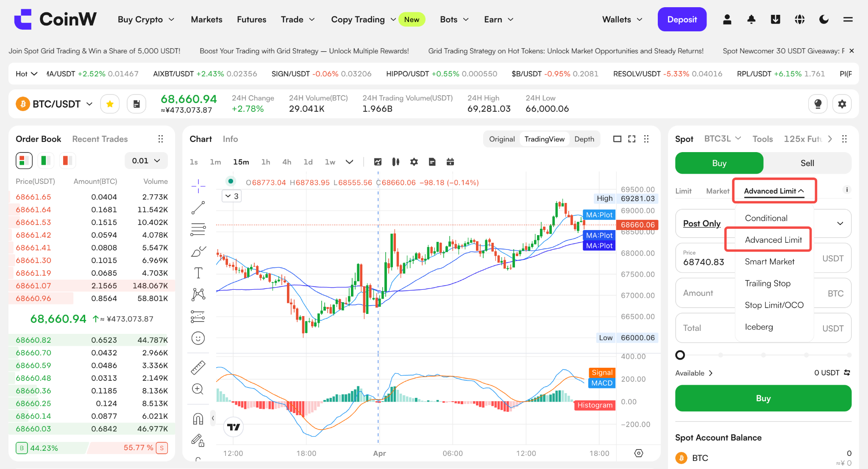Open the chart axis settings hexagon icon

[x=639, y=453]
